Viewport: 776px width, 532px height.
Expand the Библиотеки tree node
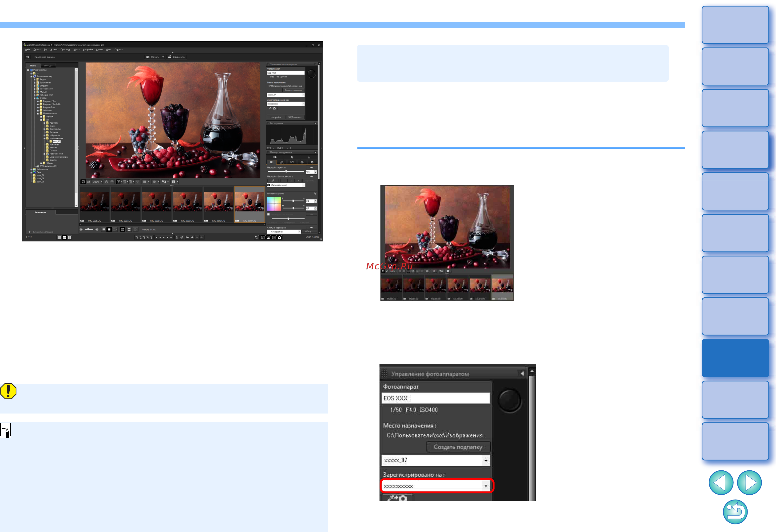coord(31,169)
